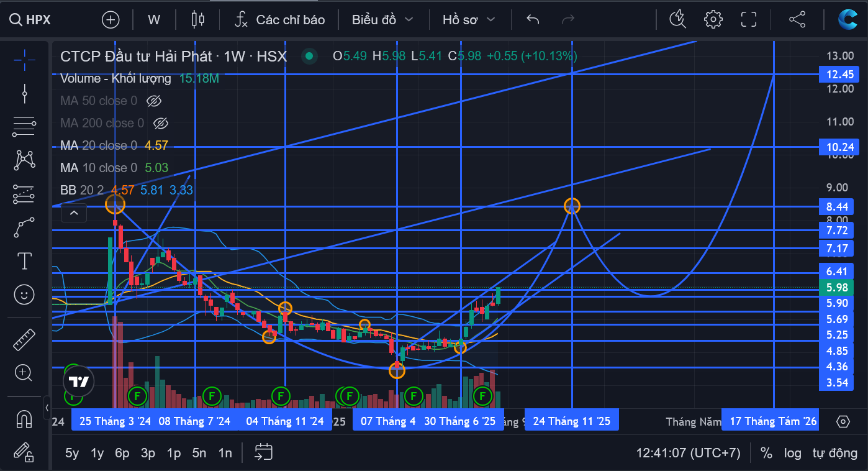This screenshot has width=868, height=471.
Task: Click the 7.72 price label
Action: 836,231
